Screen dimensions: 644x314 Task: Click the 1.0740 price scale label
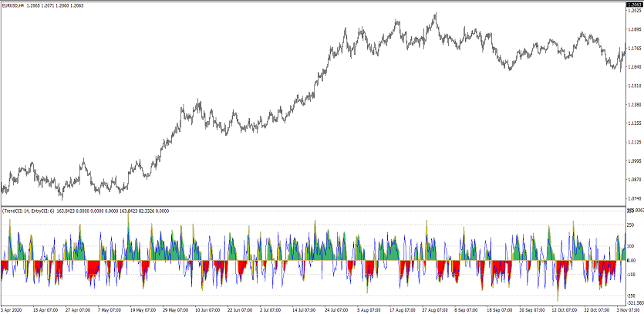pyautogui.click(x=634, y=198)
